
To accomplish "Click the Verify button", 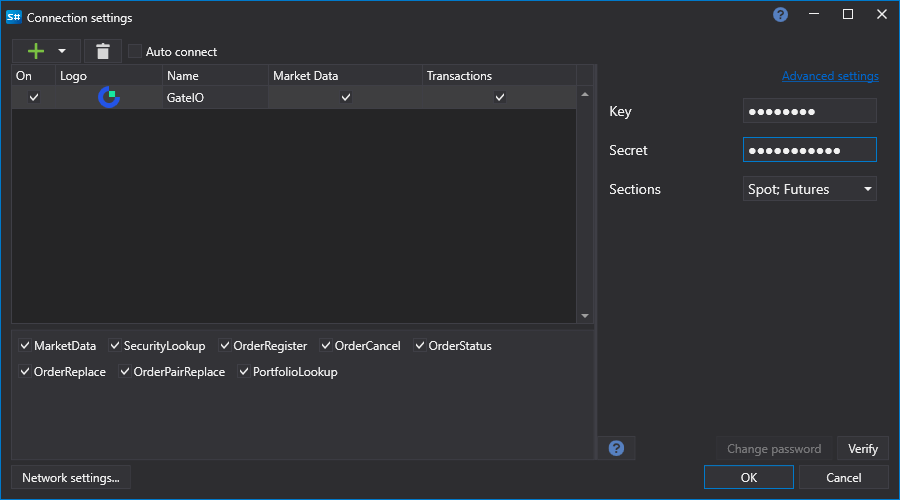I will tap(863, 449).
